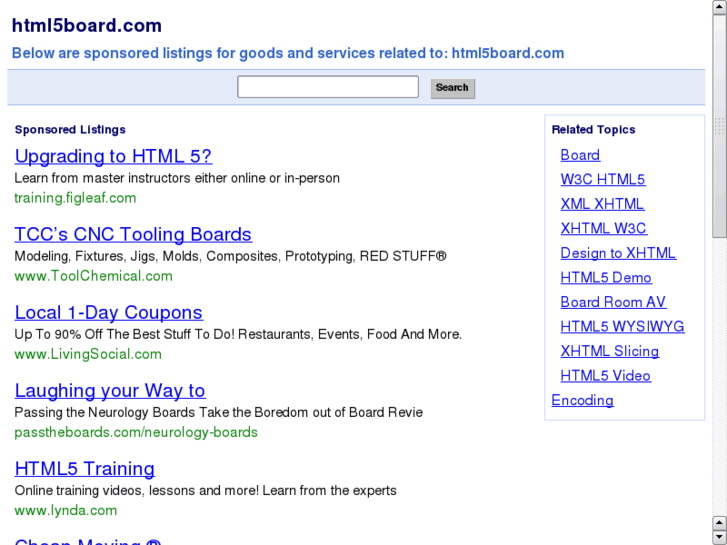Select the 'Design to XHTML' related topic
The image size is (727, 545).
click(x=618, y=253)
